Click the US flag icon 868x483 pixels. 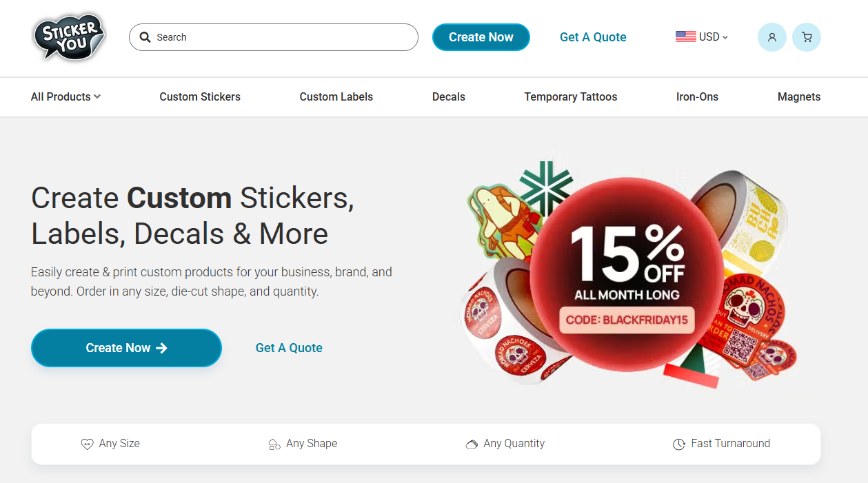coord(685,37)
